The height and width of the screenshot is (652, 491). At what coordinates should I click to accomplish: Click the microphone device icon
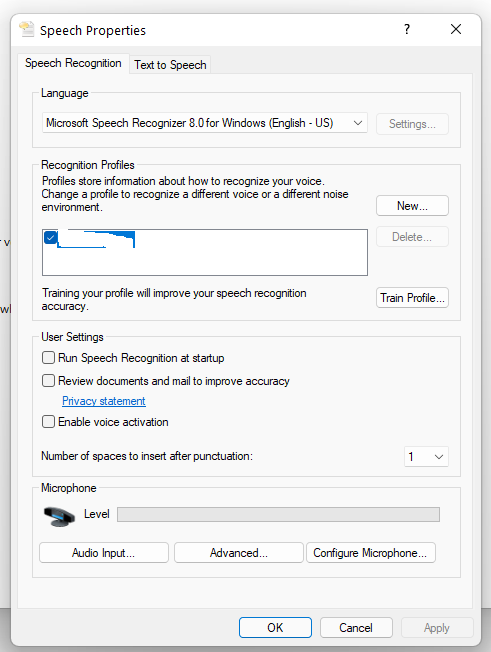tap(59, 516)
